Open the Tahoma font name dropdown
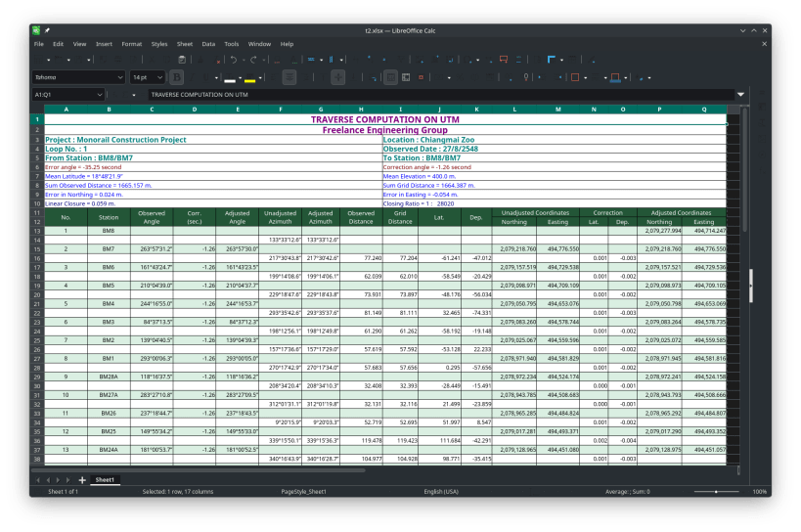The height and width of the screenshot is (532, 801). click(x=119, y=77)
